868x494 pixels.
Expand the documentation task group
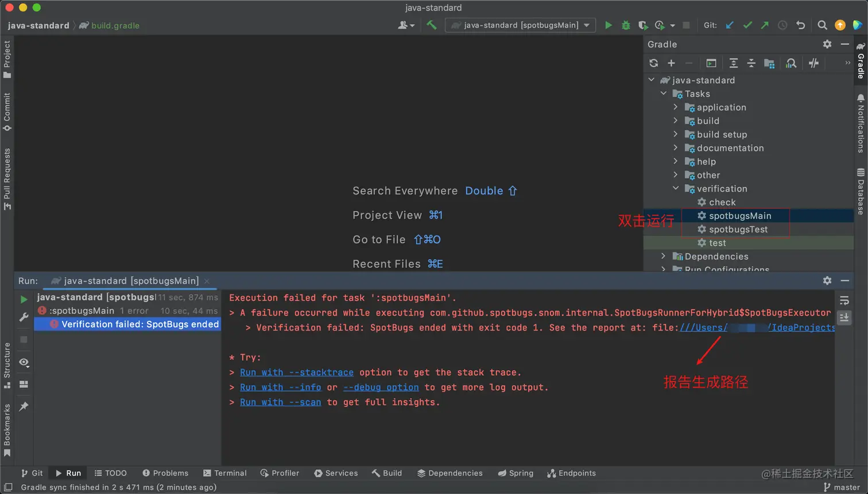tap(675, 147)
